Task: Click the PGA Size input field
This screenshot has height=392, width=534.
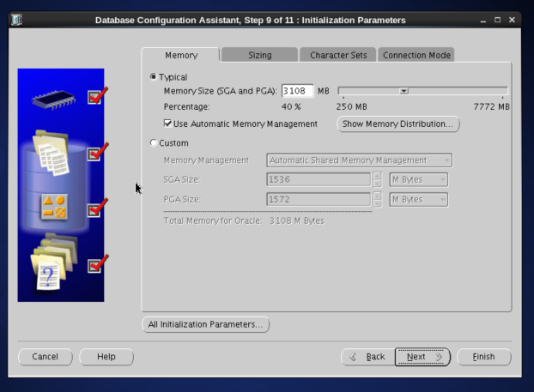Action: (319, 199)
